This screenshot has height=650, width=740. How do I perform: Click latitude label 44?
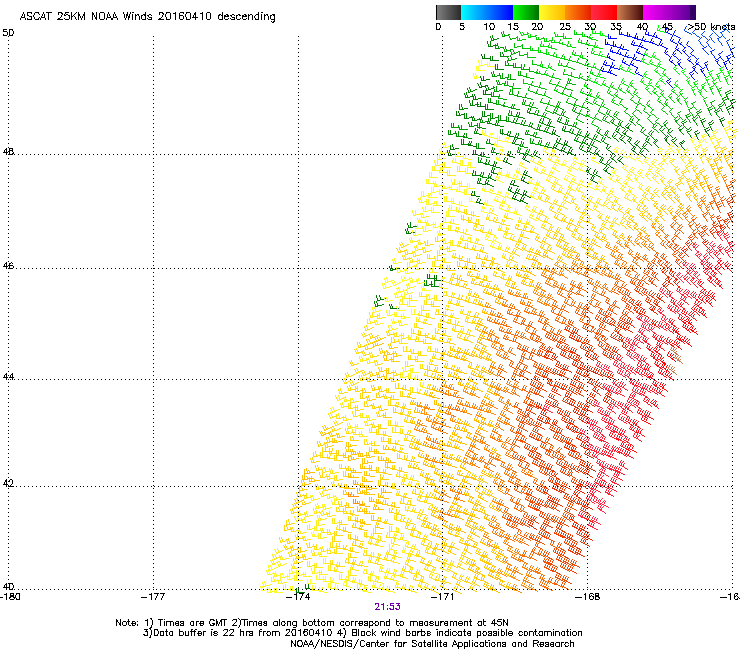(x=8, y=377)
